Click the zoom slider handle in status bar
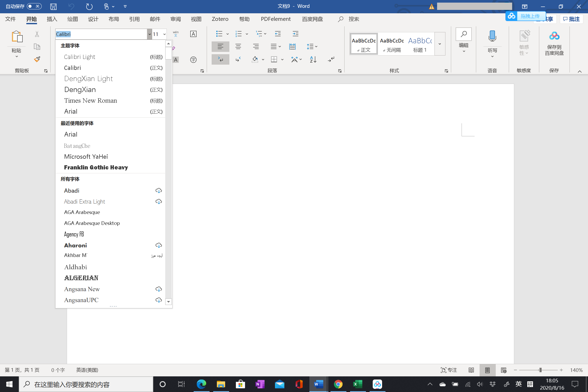Screen dimensions: 588x392 540,370
